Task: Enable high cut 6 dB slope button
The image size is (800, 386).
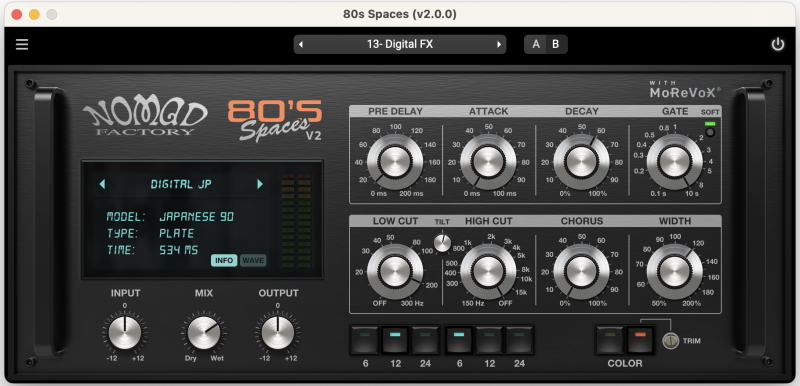Action: click(x=459, y=340)
